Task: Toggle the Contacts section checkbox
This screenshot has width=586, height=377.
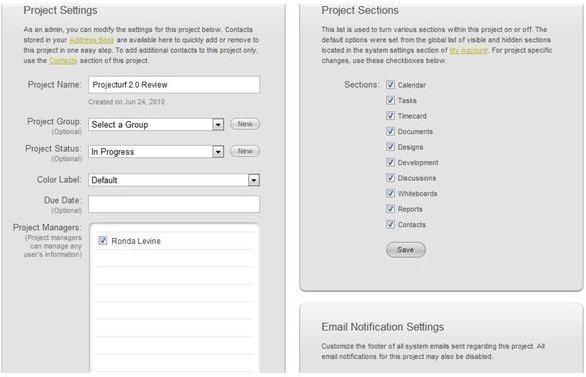Action: point(390,224)
